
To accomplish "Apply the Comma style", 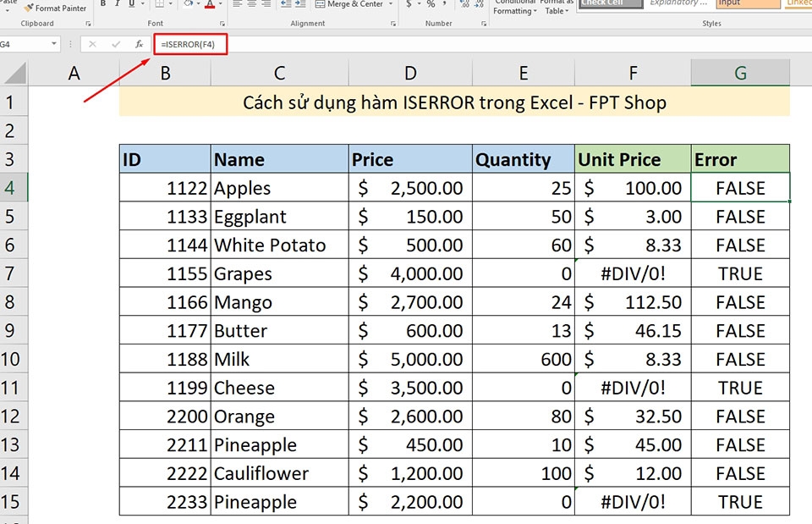I will [444, 5].
